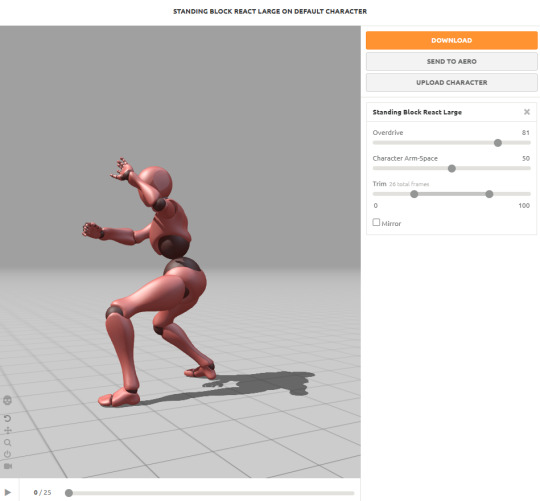This screenshot has height=501, width=540.
Task: Enable the Mirror checkbox
Action: (x=376, y=222)
